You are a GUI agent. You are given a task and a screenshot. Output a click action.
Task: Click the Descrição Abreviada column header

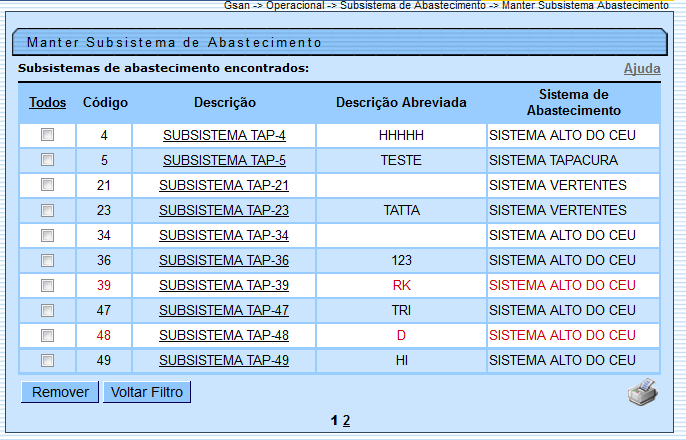401,102
